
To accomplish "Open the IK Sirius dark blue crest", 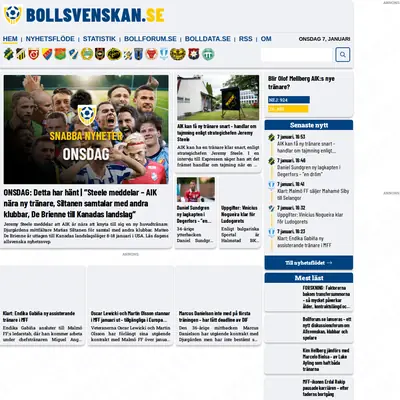I will coord(138,54).
